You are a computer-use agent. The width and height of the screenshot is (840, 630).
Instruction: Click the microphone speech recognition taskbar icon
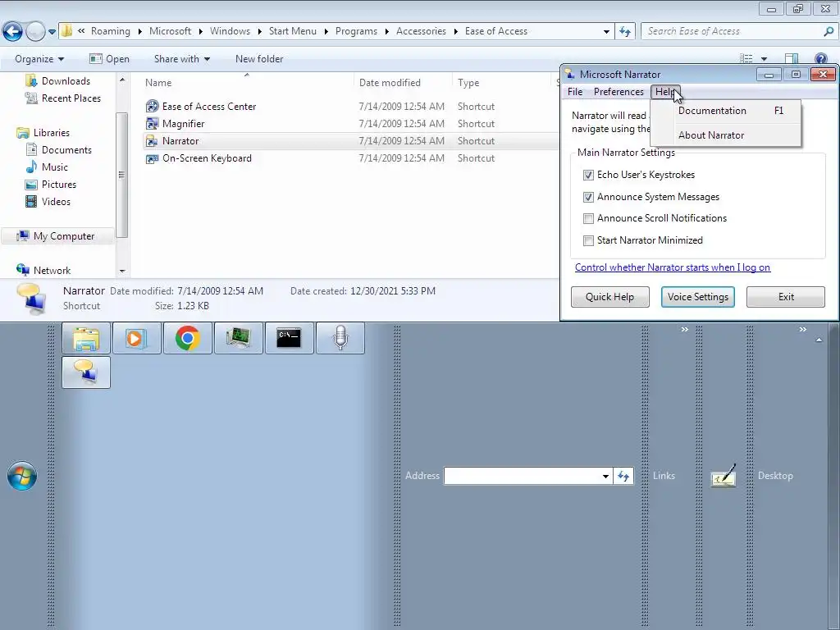pyautogui.click(x=340, y=338)
